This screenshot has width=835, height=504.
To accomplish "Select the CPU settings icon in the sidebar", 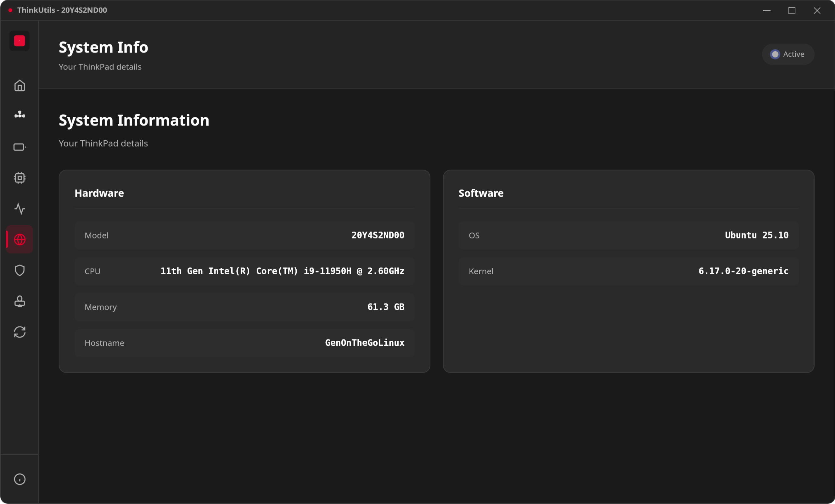I will 19,178.
